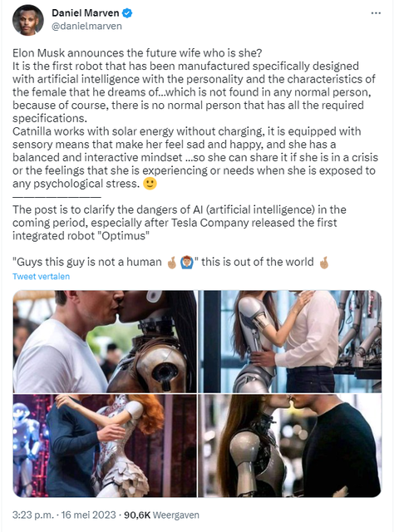Open the Daniel Marven display name
This screenshot has height=532, width=394.
(x=85, y=13)
